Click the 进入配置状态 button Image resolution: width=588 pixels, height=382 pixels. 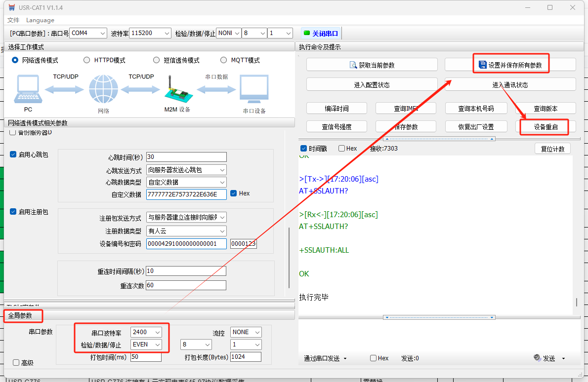pyautogui.click(x=372, y=85)
